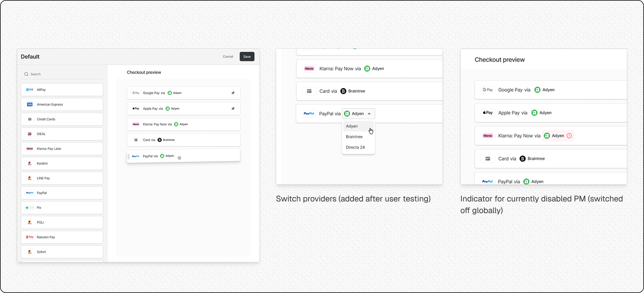Click the Rakuten Pay logo icon

pos(30,237)
